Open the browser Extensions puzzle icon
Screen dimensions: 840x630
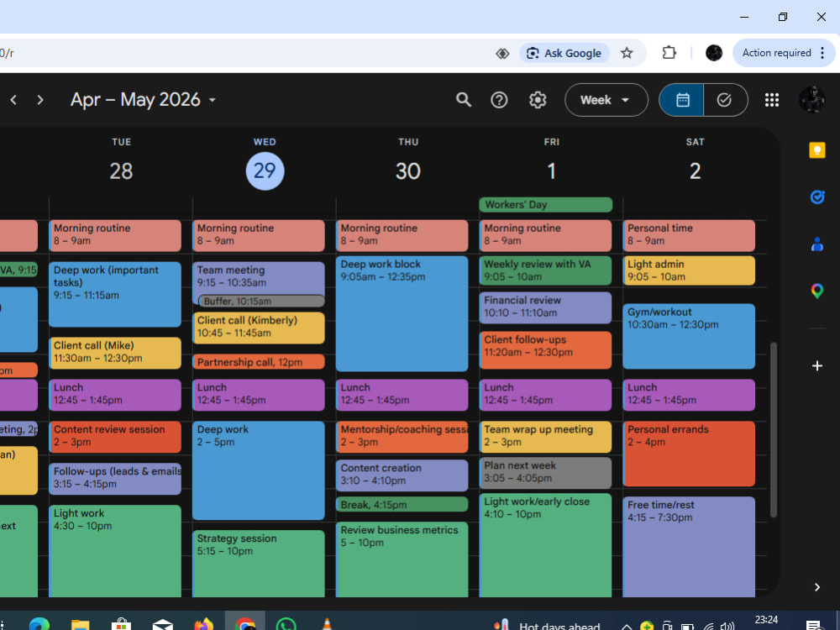click(x=669, y=52)
